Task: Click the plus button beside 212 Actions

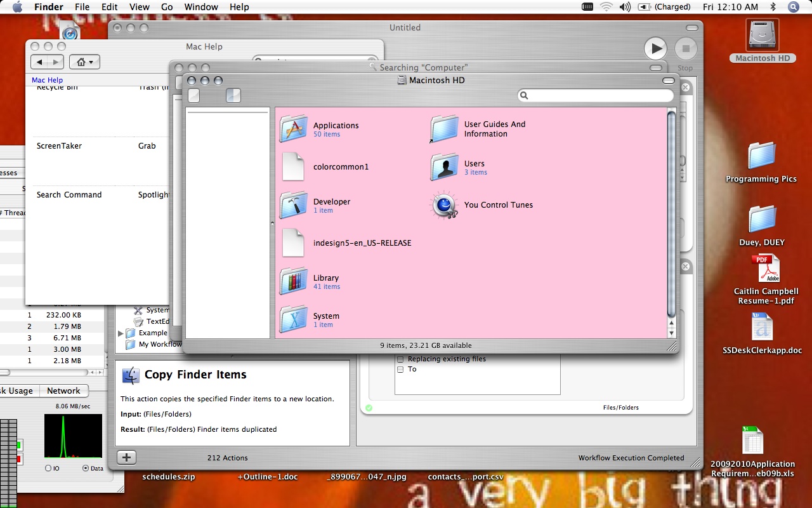Action: pos(126,457)
